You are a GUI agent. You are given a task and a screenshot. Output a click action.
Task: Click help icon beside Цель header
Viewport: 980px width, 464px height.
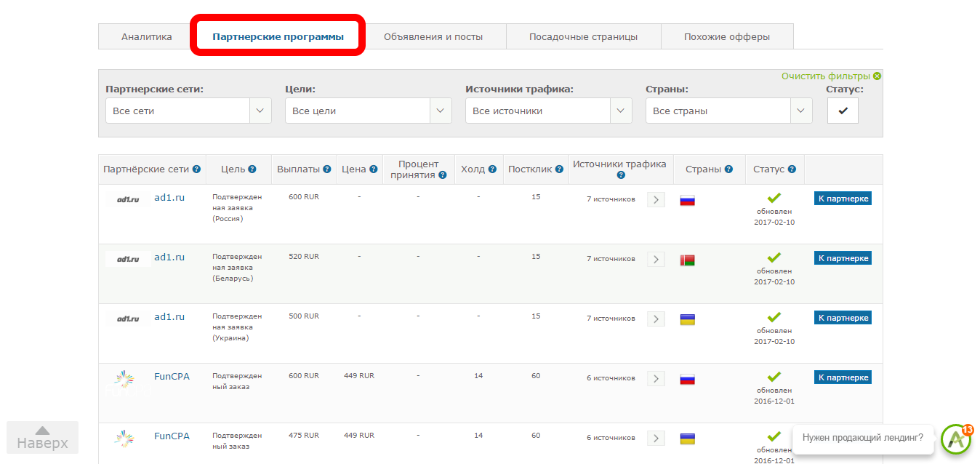252,169
